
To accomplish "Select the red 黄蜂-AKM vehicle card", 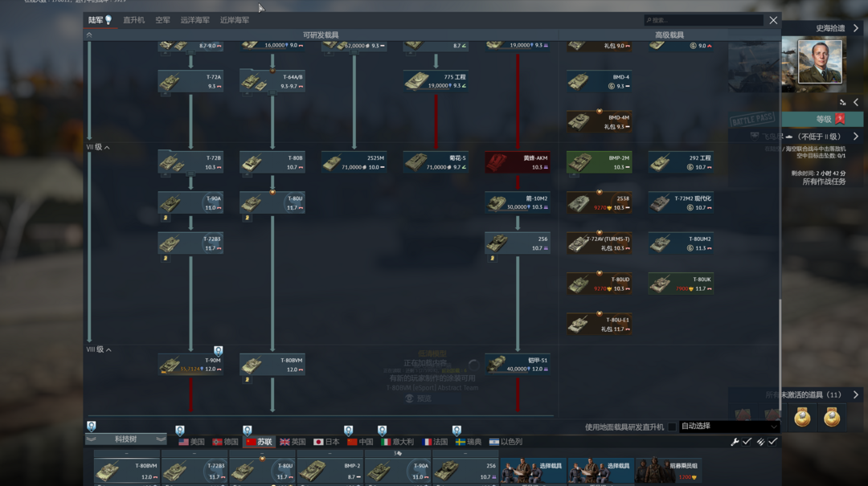I will [x=518, y=162].
